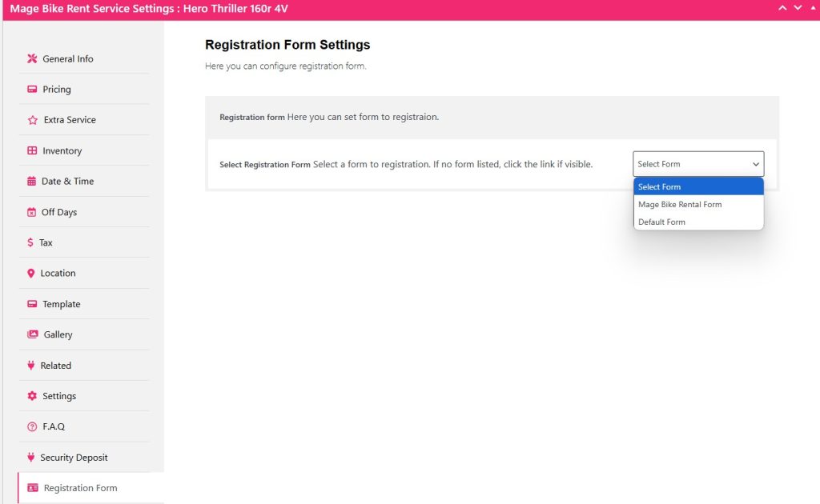Open the Select Form dropdown
Screen dimensions: 820x504
698,164
